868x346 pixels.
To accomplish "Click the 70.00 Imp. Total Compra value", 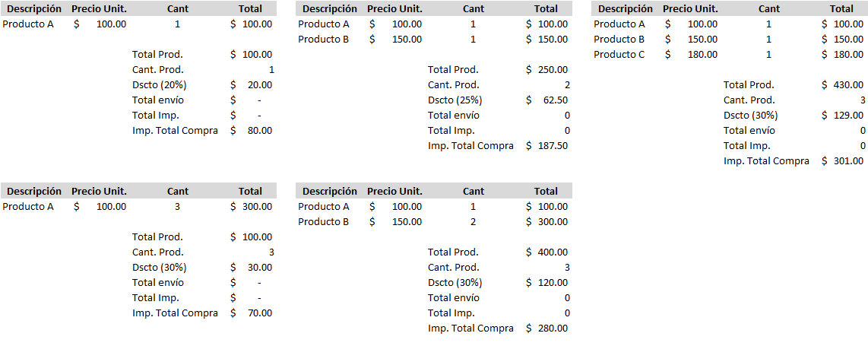I will (259, 313).
